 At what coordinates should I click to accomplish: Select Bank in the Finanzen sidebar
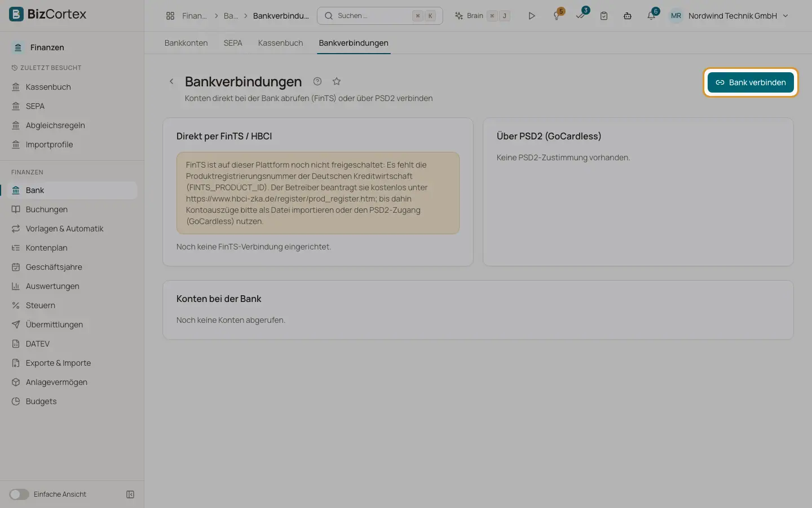click(x=72, y=190)
